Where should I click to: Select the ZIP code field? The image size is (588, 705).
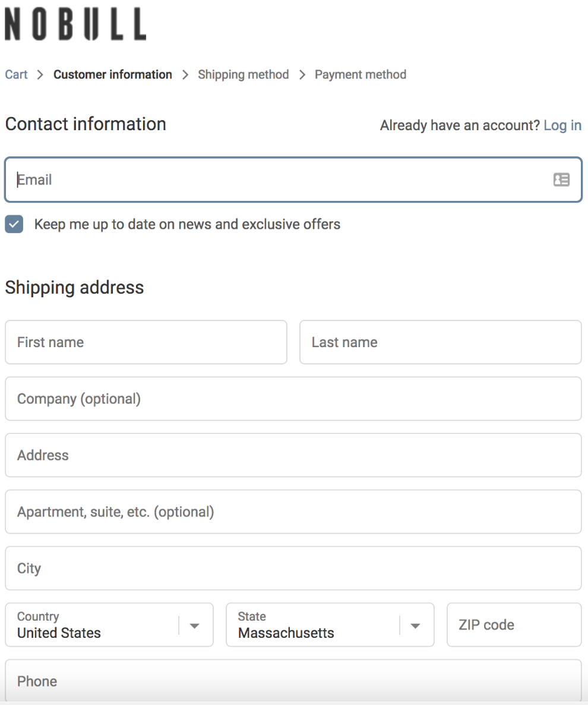pos(514,625)
